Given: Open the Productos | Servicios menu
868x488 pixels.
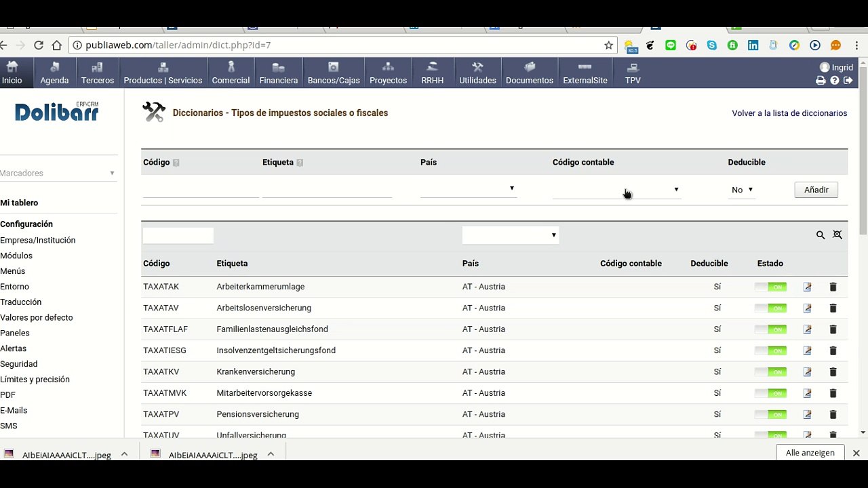Looking at the screenshot, I should (163, 73).
